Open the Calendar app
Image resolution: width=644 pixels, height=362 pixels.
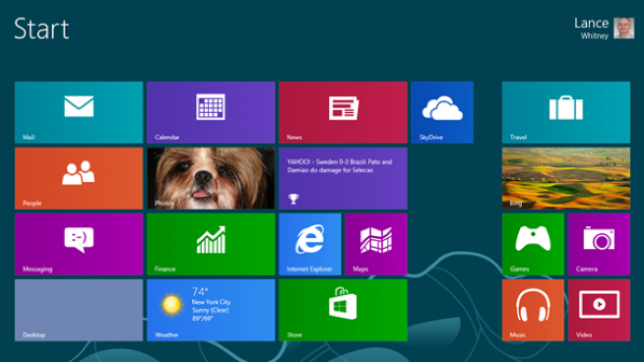(x=210, y=112)
